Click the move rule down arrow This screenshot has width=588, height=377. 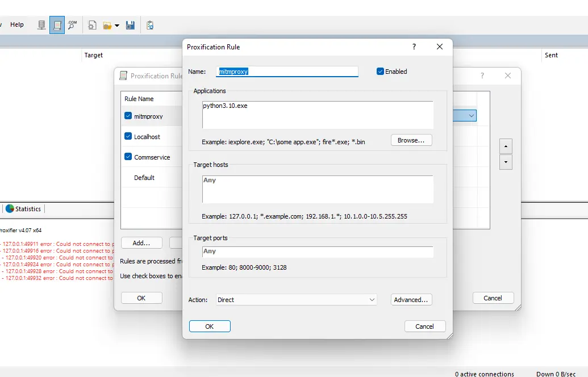[x=506, y=162]
